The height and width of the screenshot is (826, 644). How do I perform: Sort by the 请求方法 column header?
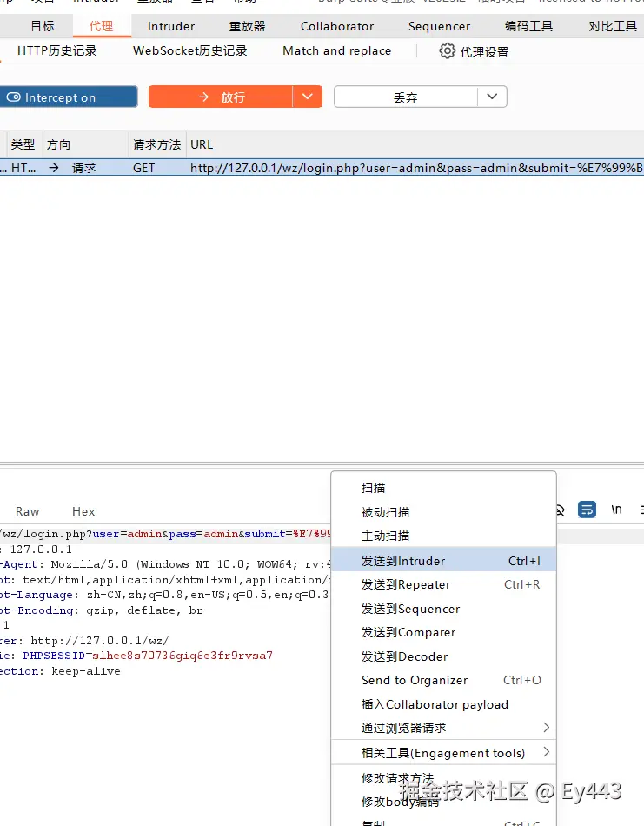pyautogui.click(x=157, y=144)
